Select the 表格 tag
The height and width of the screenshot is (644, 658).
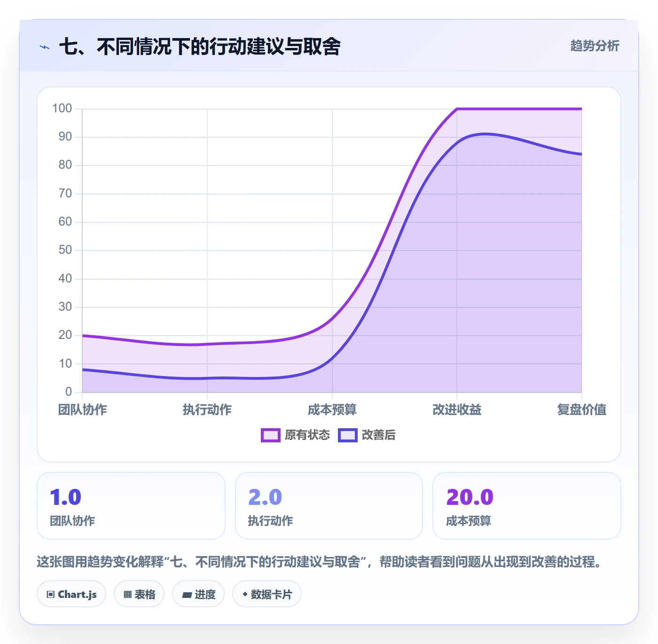pos(139,594)
